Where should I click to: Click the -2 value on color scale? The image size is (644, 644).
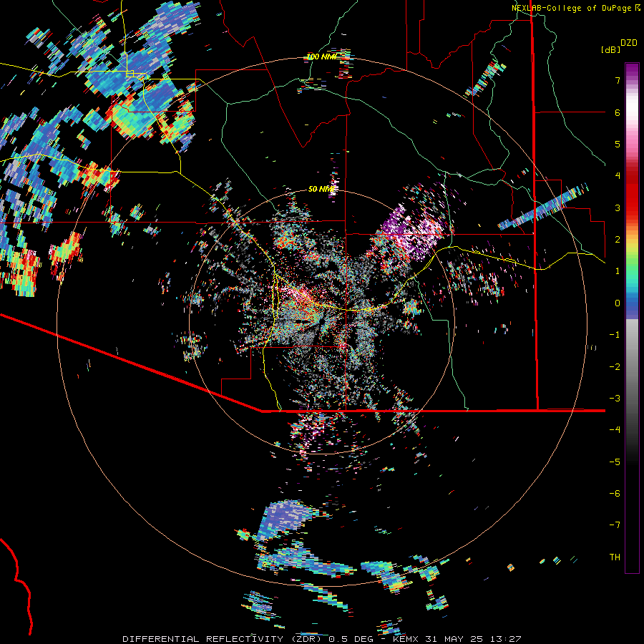(615, 367)
